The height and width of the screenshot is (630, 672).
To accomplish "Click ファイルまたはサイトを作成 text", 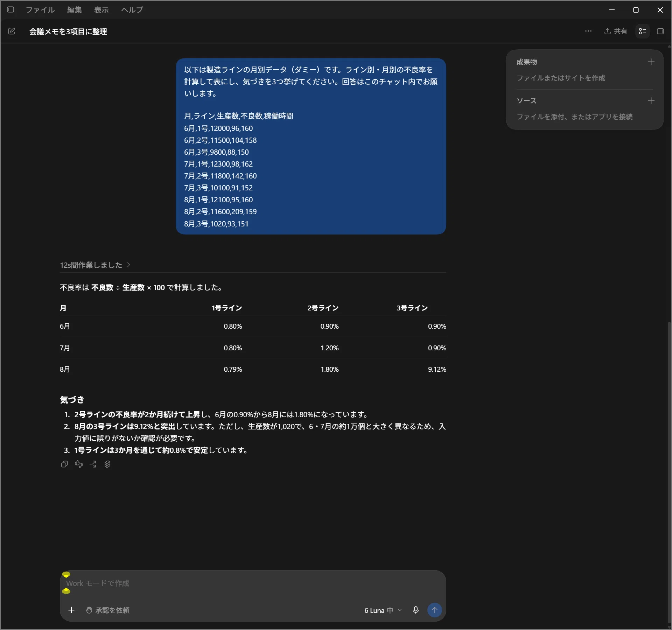I will pos(561,78).
